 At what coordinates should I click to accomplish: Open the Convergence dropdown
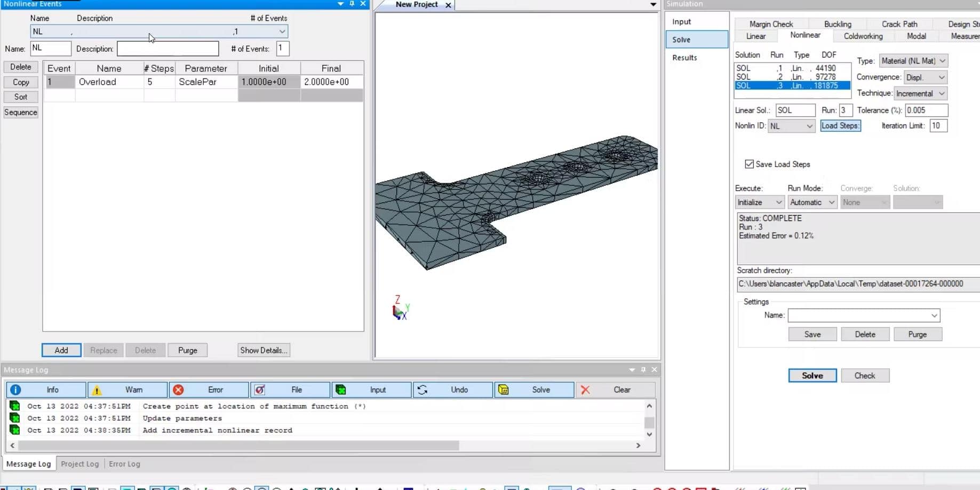click(925, 77)
